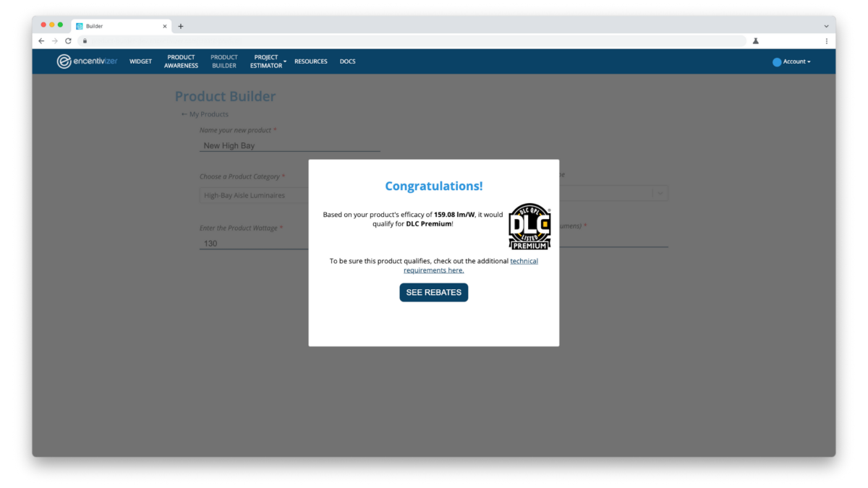The width and height of the screenshot is (868, 488).
Task: Open a new browser tab
Action: pyautogui.click(x=181, y=26)
